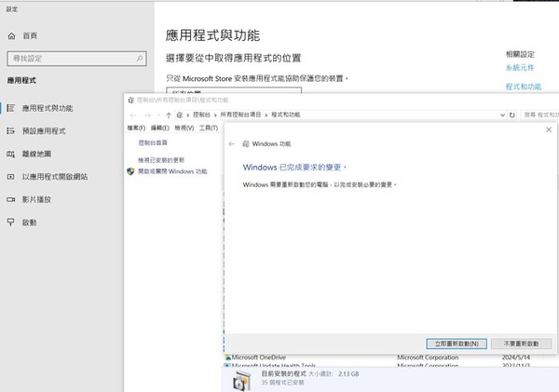Click the 立即重新啟動(N) button

455,343
